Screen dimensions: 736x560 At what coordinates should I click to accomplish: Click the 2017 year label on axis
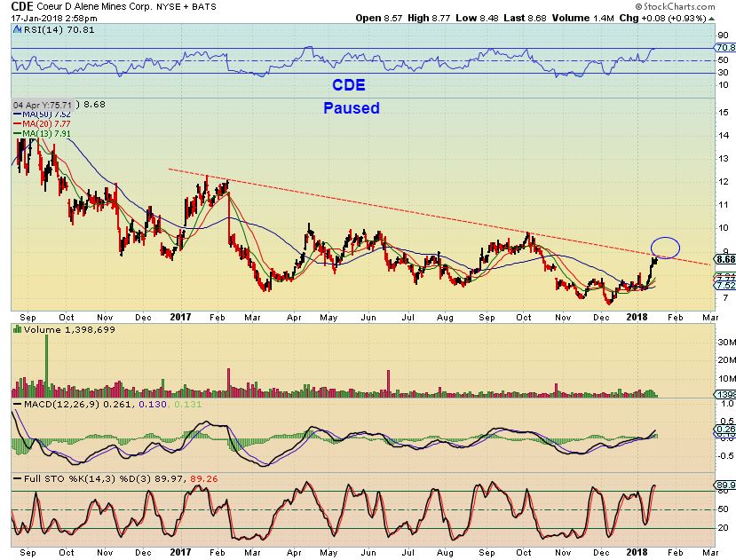[180, 317]
